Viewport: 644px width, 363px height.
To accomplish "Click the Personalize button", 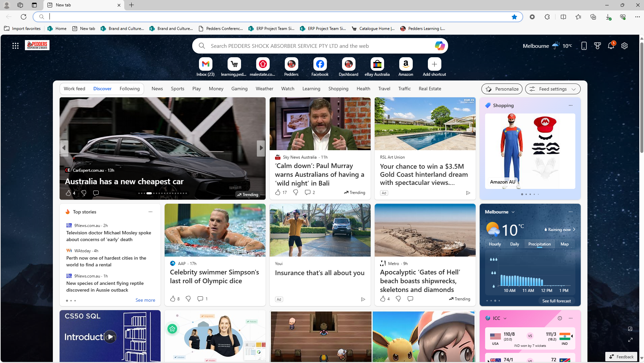I will 502,89.
